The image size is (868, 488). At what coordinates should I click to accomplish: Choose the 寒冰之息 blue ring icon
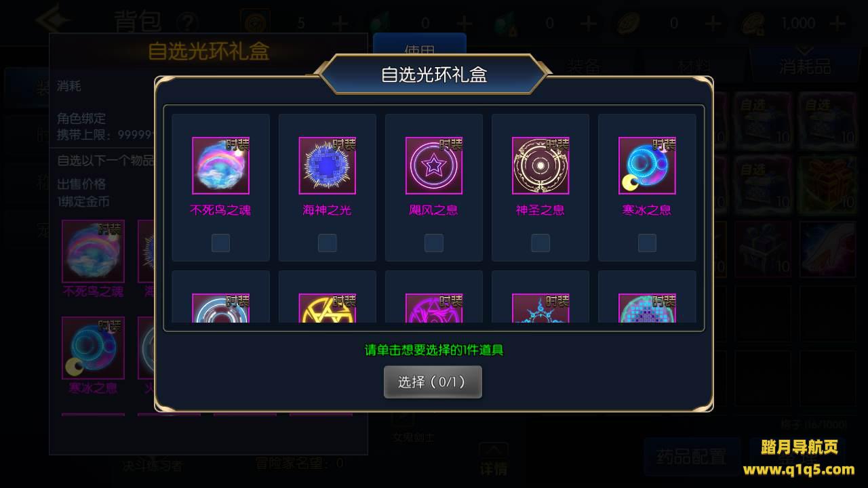(647, 165)
